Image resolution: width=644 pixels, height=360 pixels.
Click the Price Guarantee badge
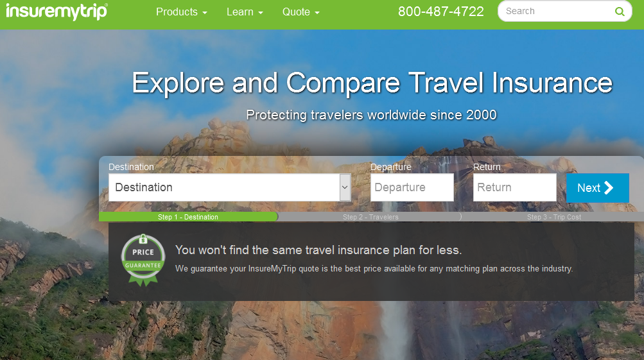point(143,260)
